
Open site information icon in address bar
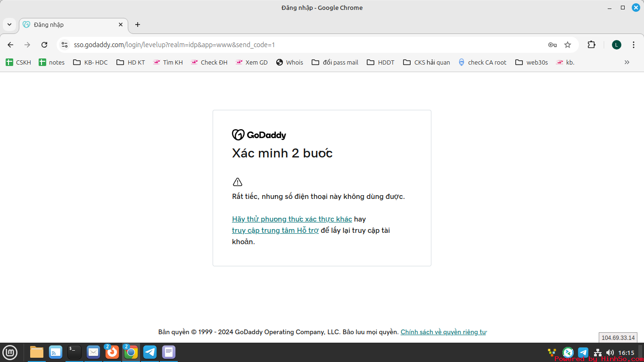tap(65, 45)
